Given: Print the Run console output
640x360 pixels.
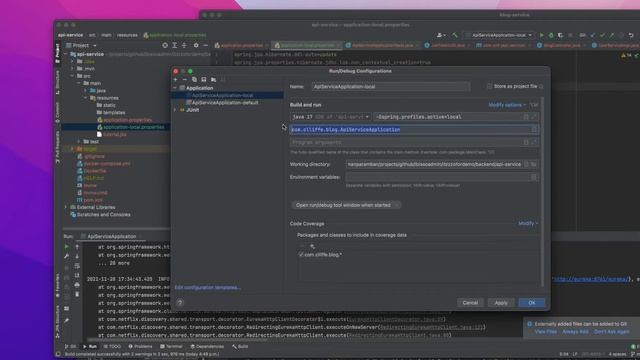Looking at the screenshot, I should tap(77, 284).
